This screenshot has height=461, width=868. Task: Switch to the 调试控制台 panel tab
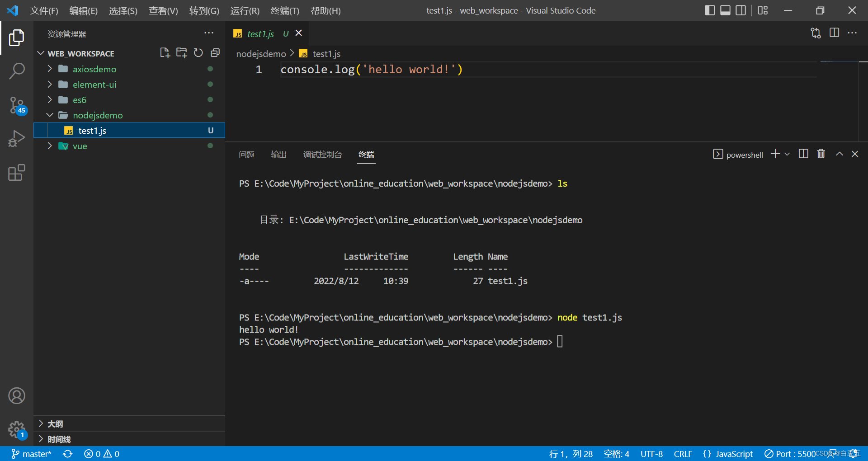click(322, 155)
